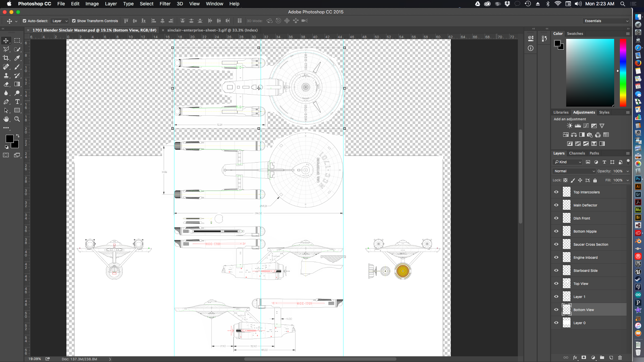Select the Clone Stamp tool
Viewport: 644px width, 362px height.
coord(6,75)
